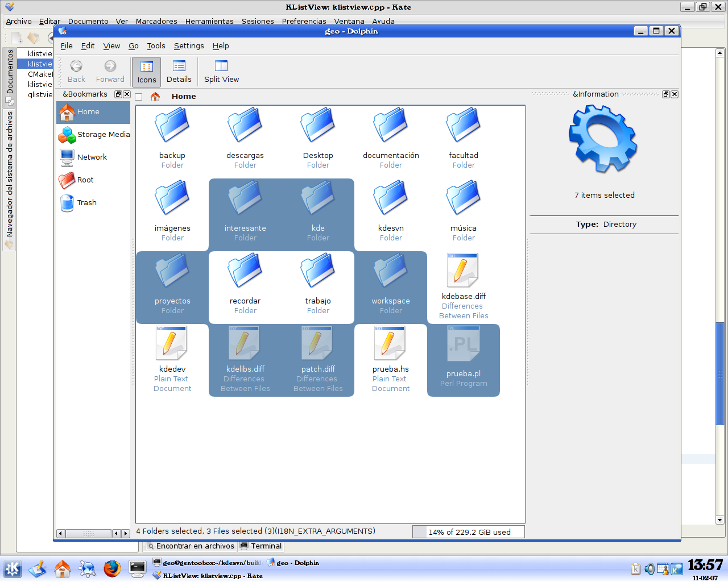Click the prueba.pl Perl program icon
728x582 pixels.
click(464, 343)
